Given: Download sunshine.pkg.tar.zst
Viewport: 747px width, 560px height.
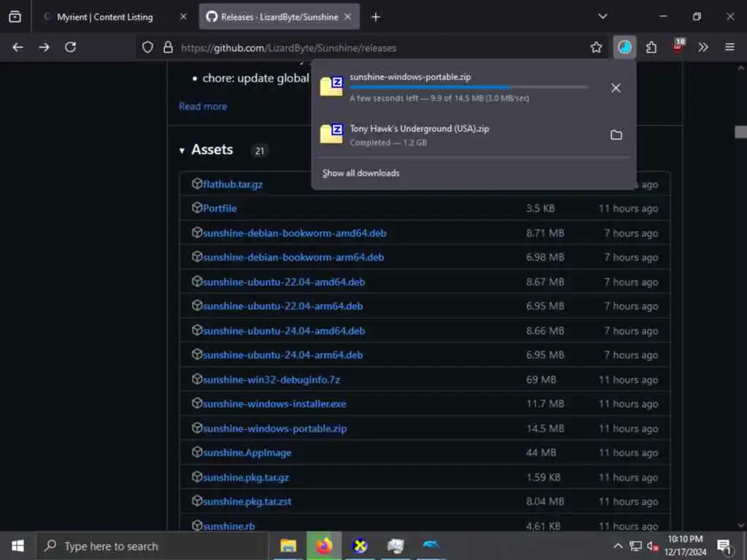Looking at the screenshot, I should [x=247, y=502].
